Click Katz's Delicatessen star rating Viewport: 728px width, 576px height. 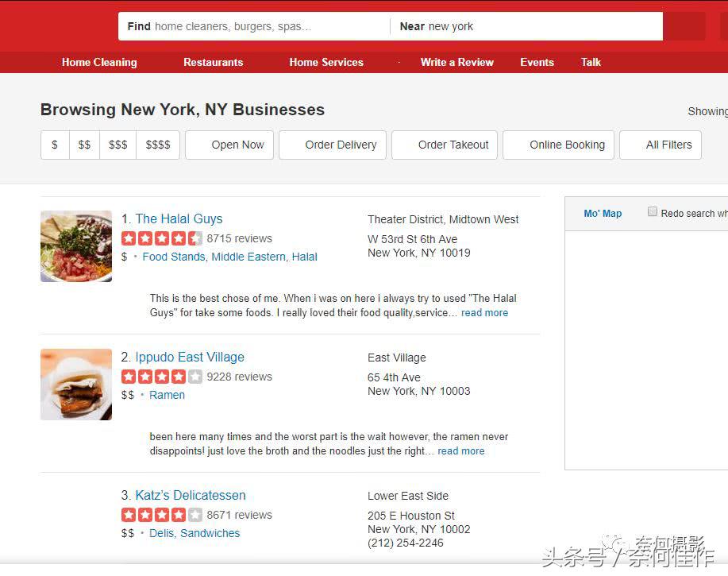[x=162, y=515]
